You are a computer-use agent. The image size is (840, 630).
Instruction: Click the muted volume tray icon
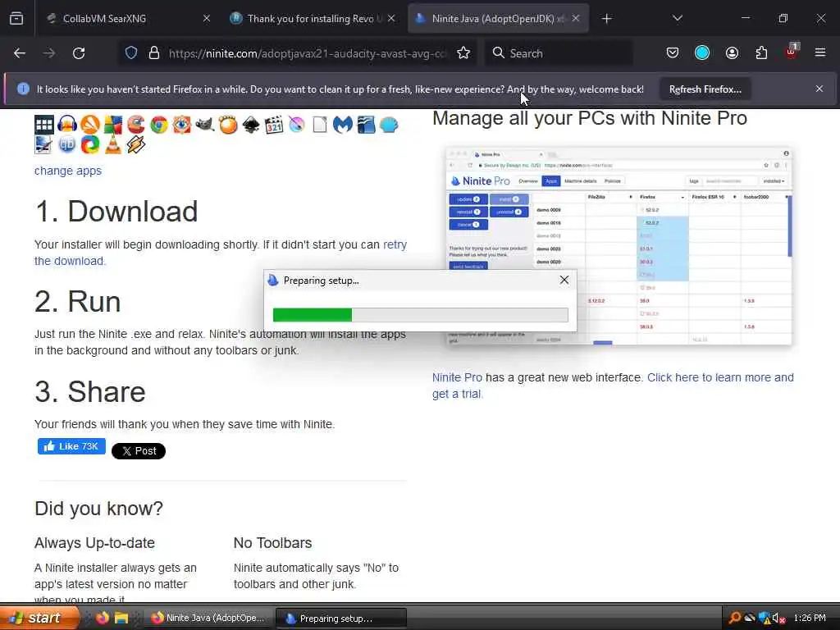tap(779, 619)
